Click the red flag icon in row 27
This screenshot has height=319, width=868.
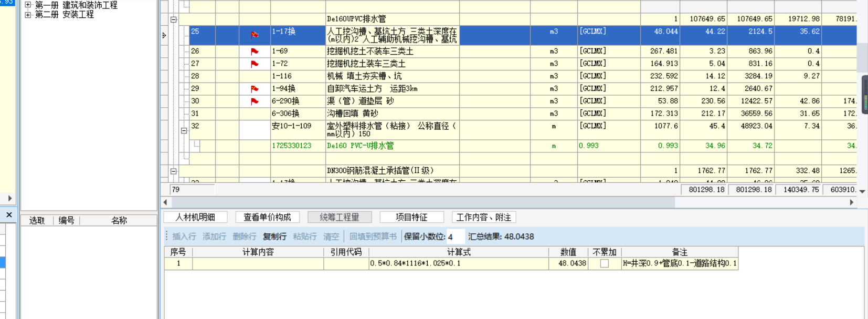[x=255, y=64]
